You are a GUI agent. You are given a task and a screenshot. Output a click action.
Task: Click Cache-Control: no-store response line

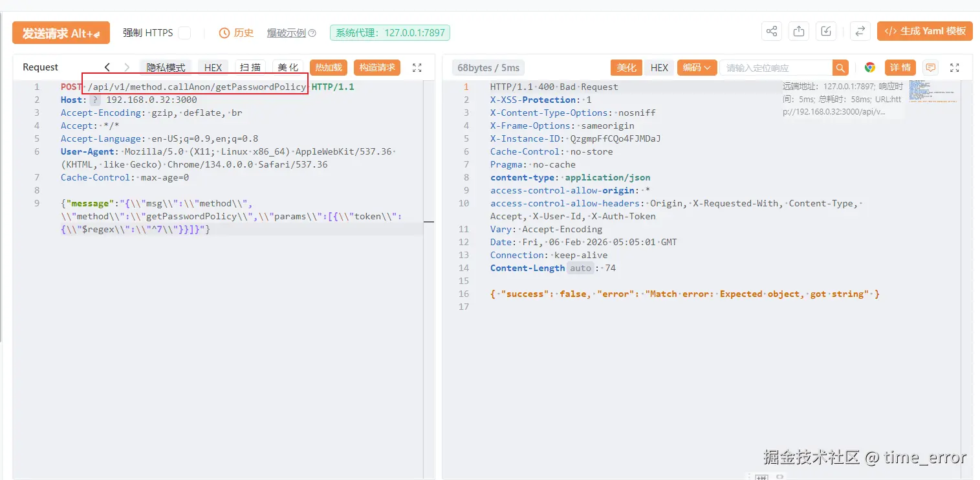551,151
